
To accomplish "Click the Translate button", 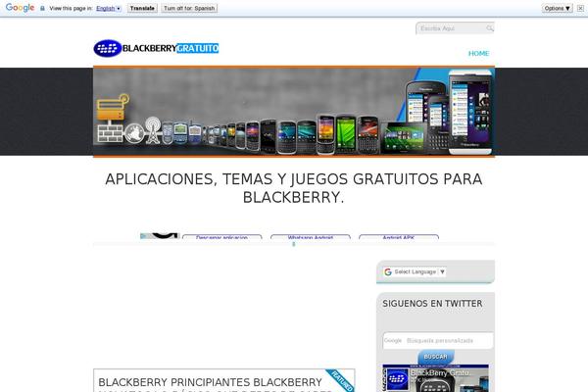I will pyautogui.click(x=142, y=8).
